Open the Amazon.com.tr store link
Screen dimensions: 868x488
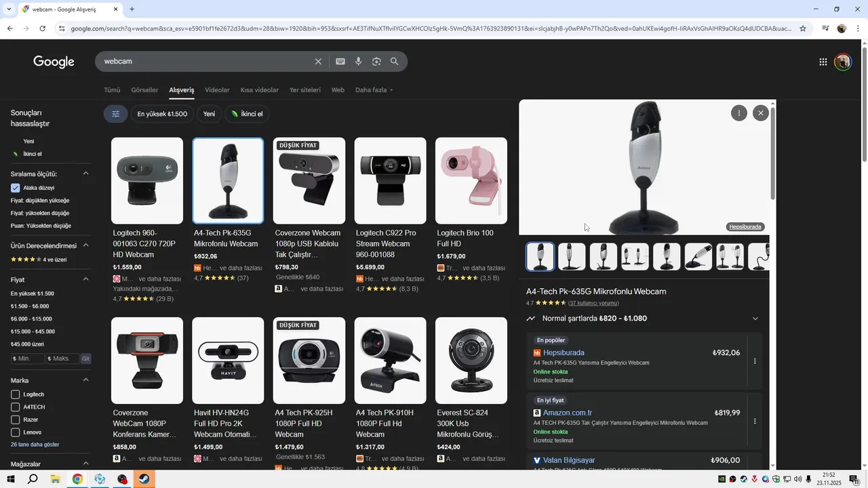pyautogui.click(x=568, y=413)
